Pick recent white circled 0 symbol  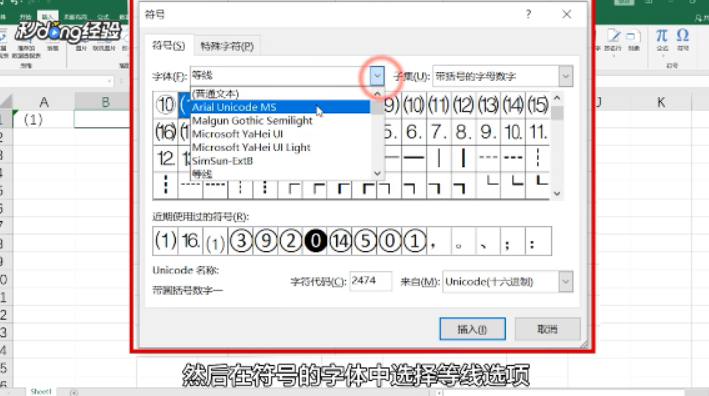390,241
